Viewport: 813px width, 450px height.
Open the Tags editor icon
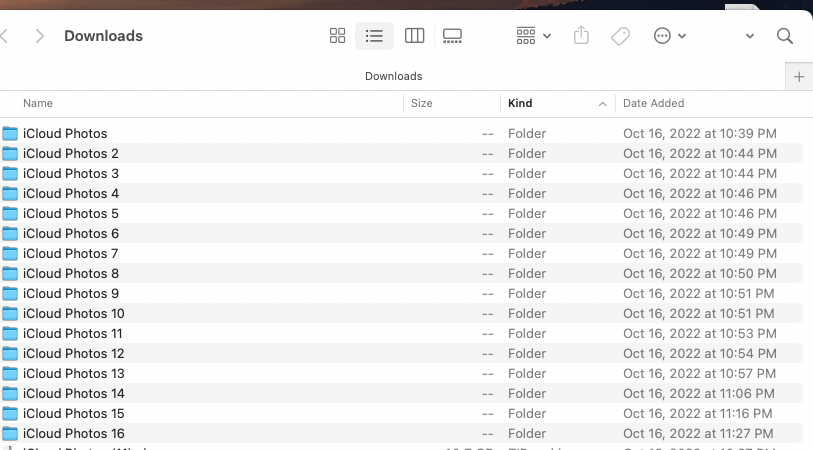[621, 36]
